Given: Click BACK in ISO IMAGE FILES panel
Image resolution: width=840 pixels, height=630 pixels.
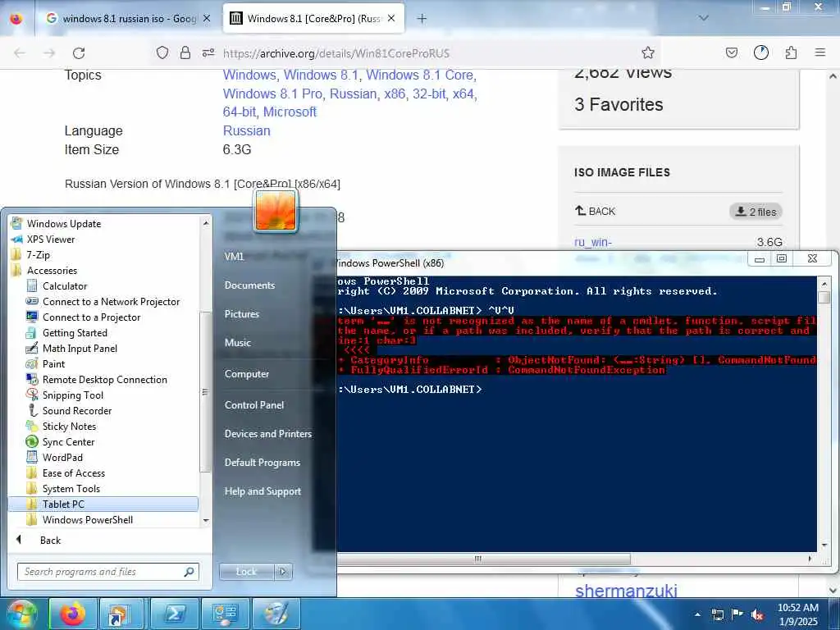Looking at the screenshot, I should coord(596,211).
